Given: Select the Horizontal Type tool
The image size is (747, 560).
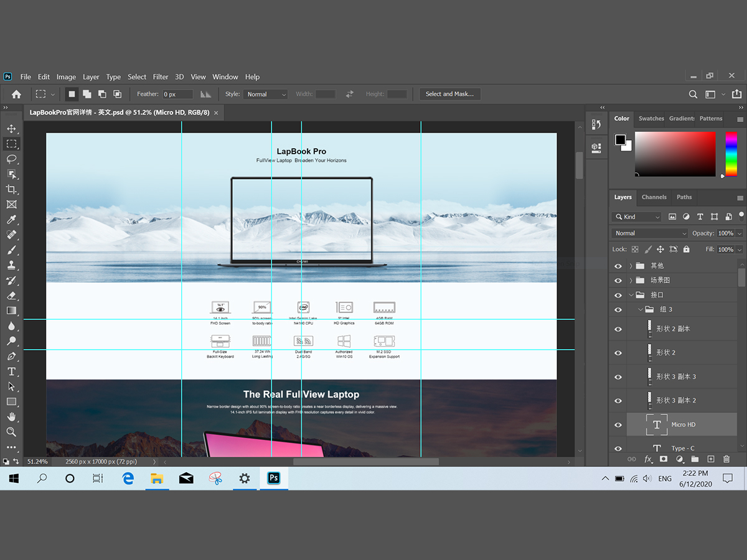Looking at the screenshot, I should 11,371.
